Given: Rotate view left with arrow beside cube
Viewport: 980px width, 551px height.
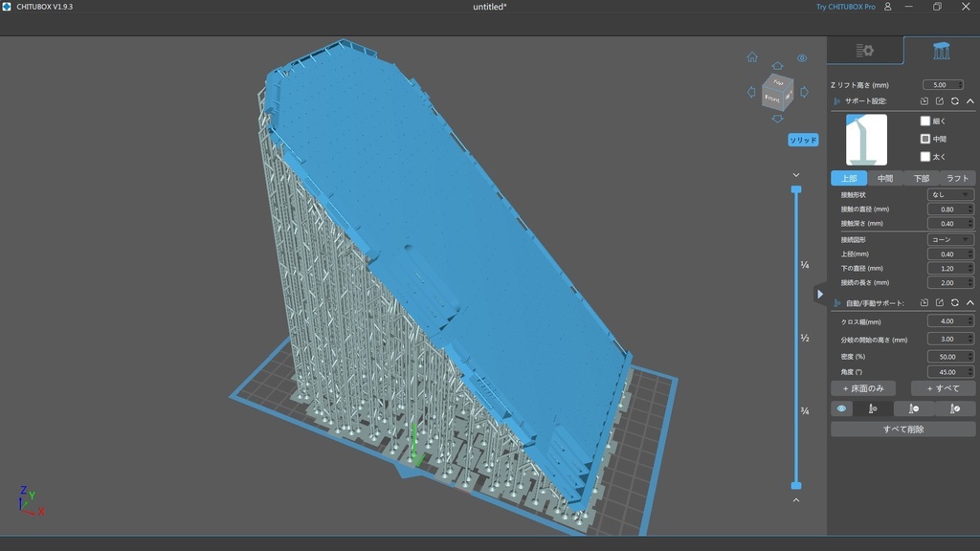Looking at the screenshot, I should (x=750, y=92).
